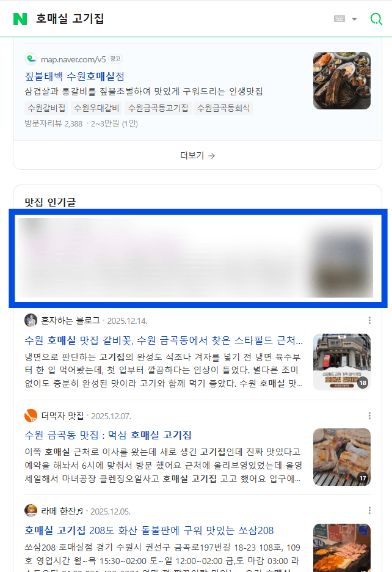Click the 더보기 button with arrow
Screen dimensions: 392x572
pyautogui.click(x=197, y=155)
